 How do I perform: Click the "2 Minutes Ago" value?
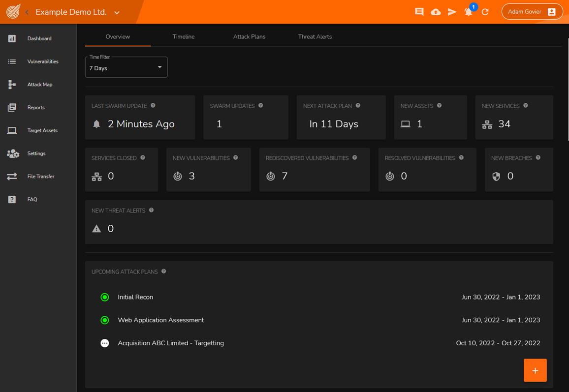pos(141,124)
